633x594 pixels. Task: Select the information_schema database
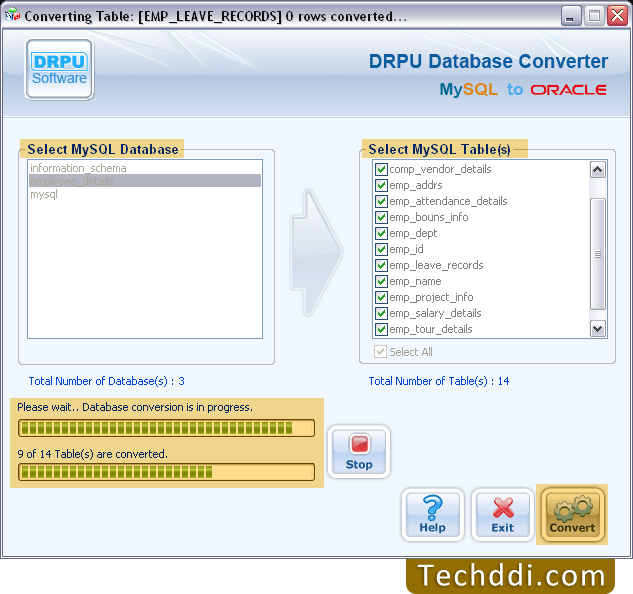pos(78,168)
